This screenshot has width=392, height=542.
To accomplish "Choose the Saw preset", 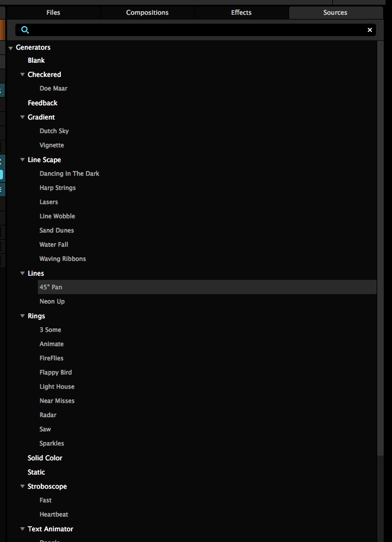I will (46, 429).
